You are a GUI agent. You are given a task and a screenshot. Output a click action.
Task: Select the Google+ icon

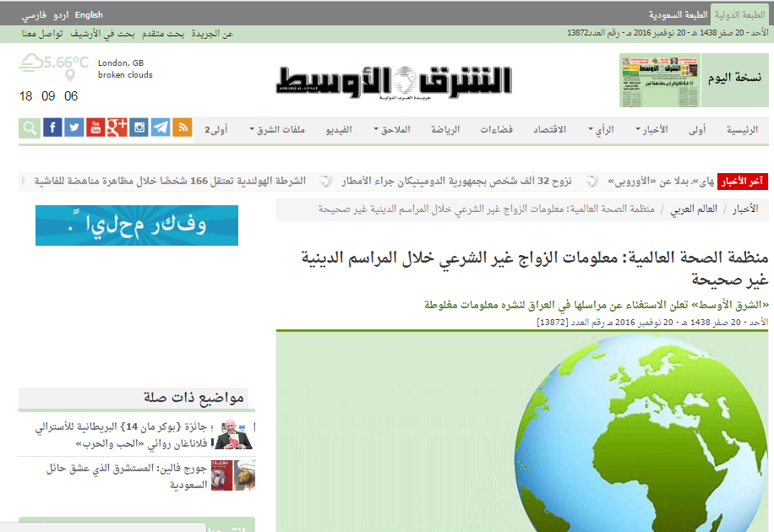click(x=119, y=128)
